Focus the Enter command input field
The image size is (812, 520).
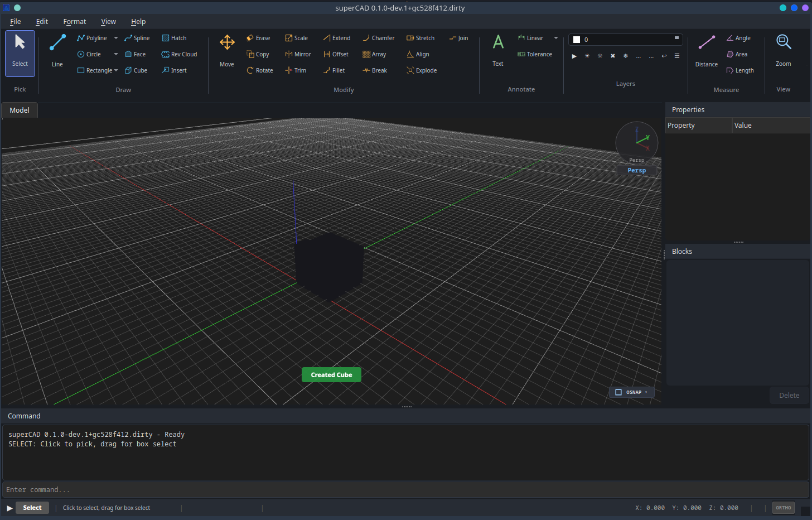click(406, 490)
